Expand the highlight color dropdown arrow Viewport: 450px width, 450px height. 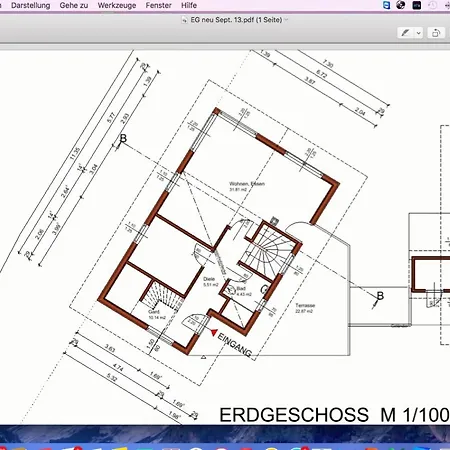418,33
